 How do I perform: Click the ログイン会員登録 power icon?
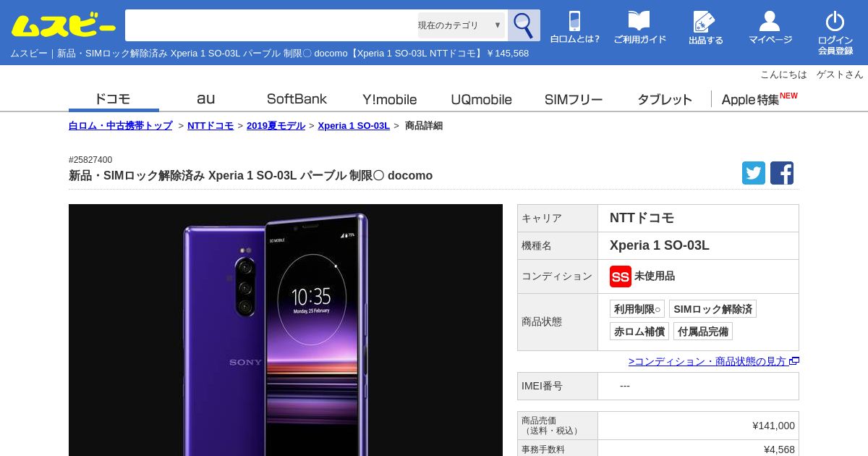coord(835,33)
